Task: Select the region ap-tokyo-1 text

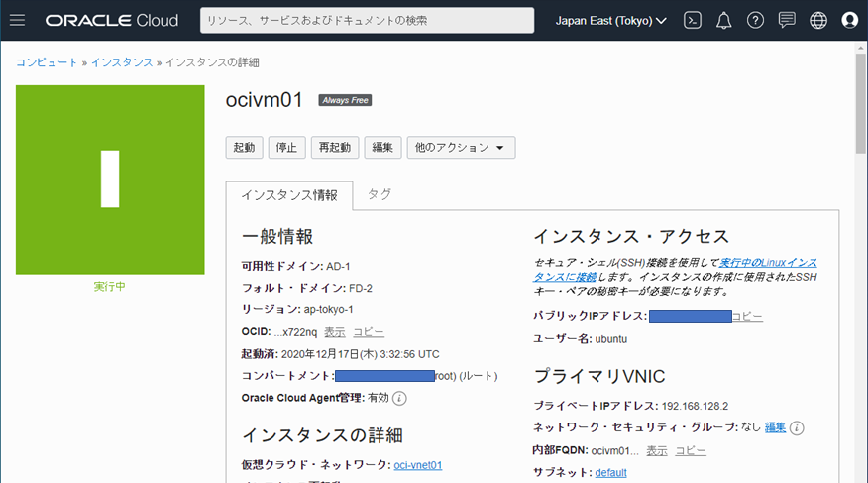Action: click(x=328, y=310)
